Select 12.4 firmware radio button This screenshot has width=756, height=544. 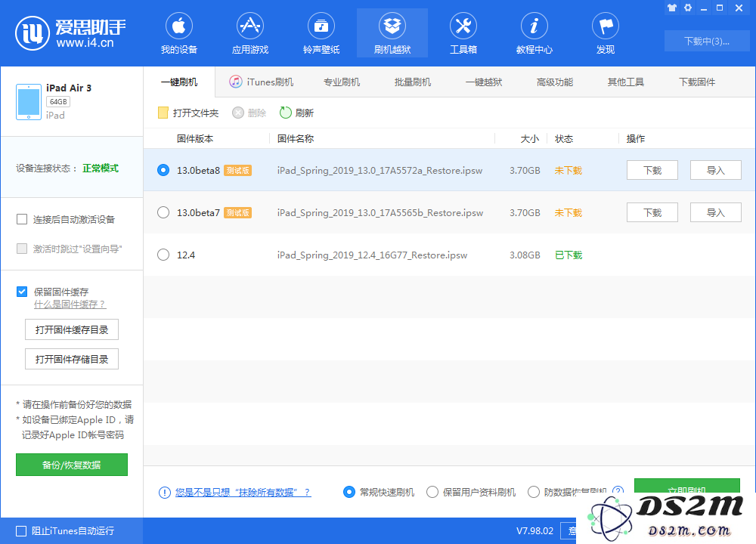click(163, 255)
